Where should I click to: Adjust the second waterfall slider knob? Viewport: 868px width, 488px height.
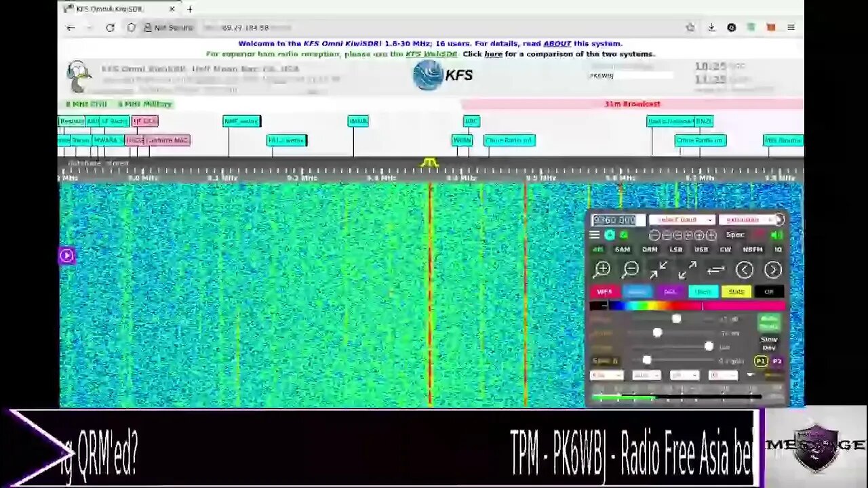click(x=657, y=333)
